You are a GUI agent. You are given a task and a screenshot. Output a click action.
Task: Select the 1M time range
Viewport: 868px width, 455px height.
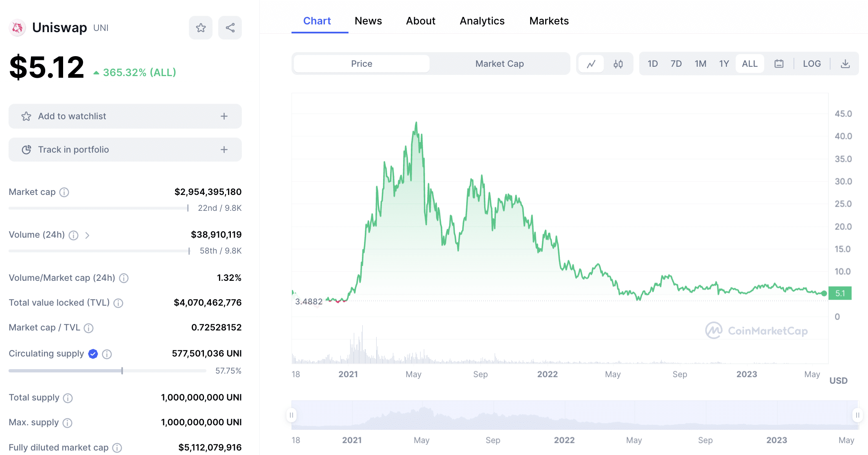[701, 64]
